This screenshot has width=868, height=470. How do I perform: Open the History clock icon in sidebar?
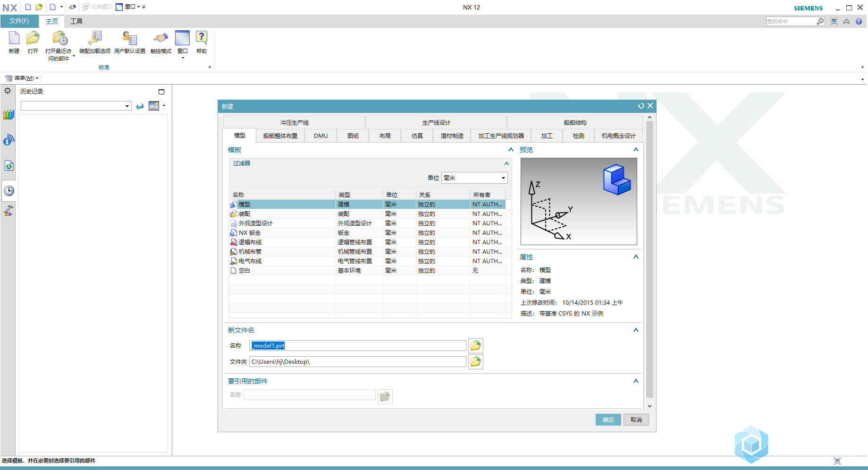point(9,191)
